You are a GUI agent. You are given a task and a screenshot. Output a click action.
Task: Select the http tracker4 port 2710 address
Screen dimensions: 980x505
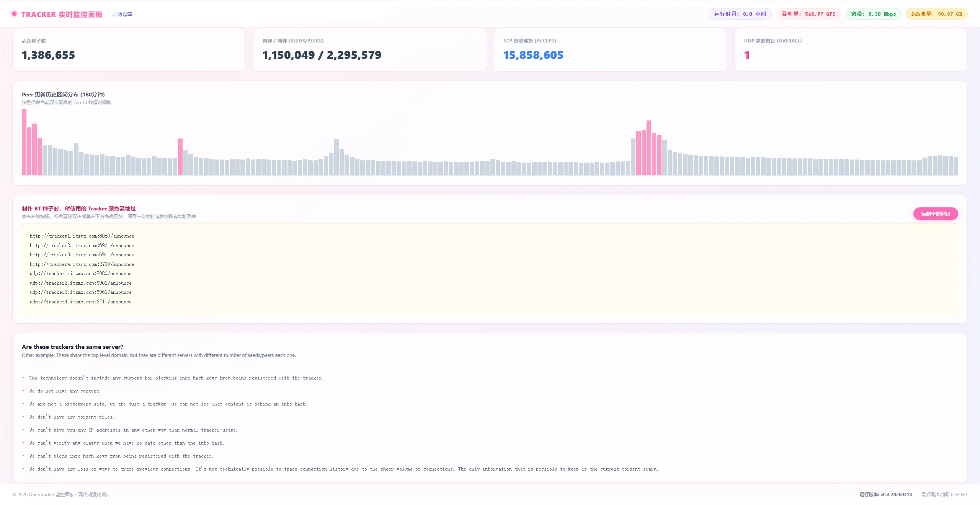tap(82, 264)
